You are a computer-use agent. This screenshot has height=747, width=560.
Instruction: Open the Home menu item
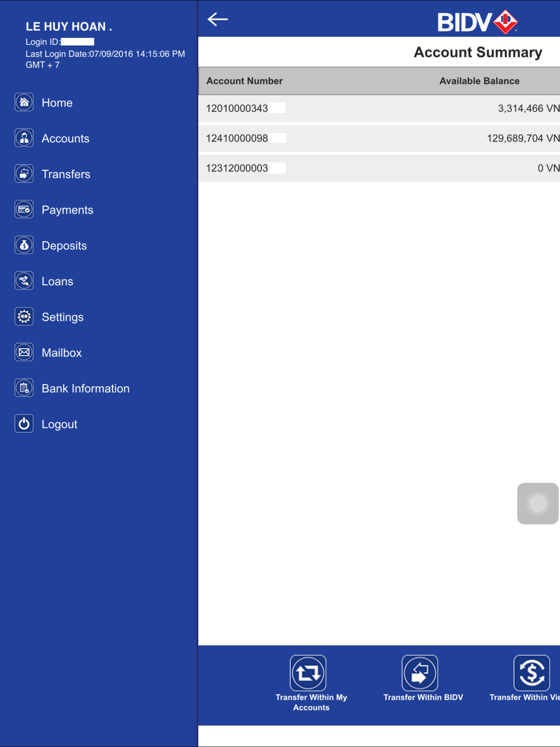coord(57,103)
